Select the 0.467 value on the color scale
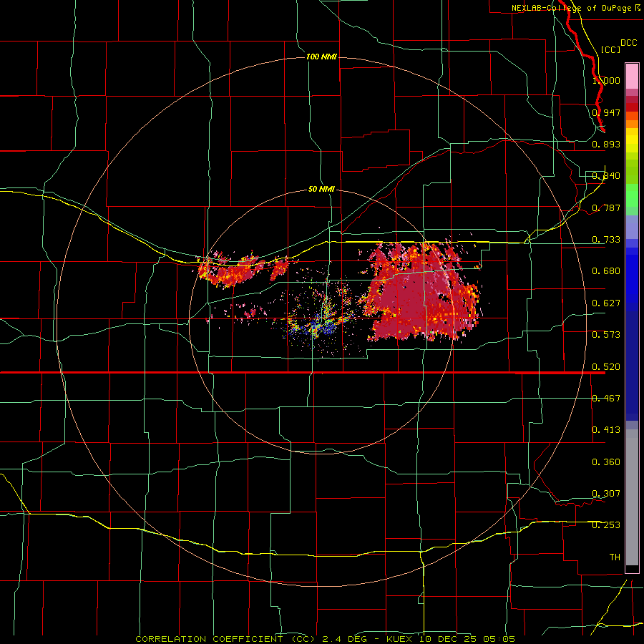This screenshot has width=644, height=644. coord(606,399)
